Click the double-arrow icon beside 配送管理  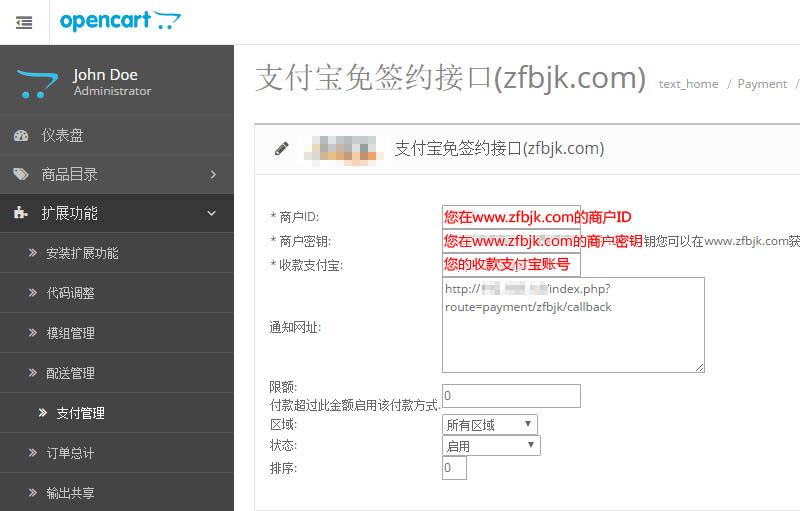[33, 373]
